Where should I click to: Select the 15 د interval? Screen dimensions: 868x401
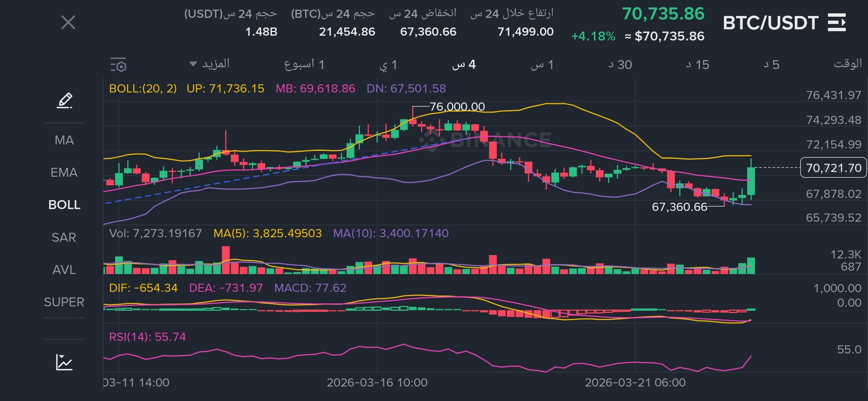[697, 65]
